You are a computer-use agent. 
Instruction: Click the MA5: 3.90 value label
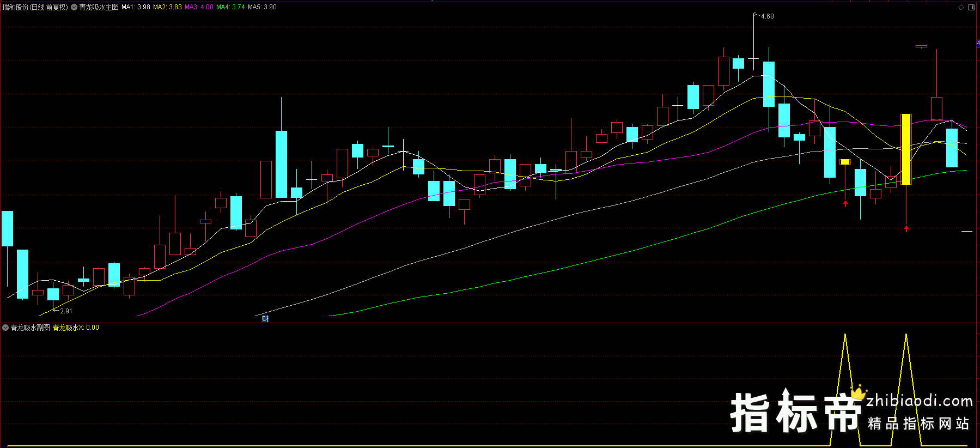click(262, 8)
